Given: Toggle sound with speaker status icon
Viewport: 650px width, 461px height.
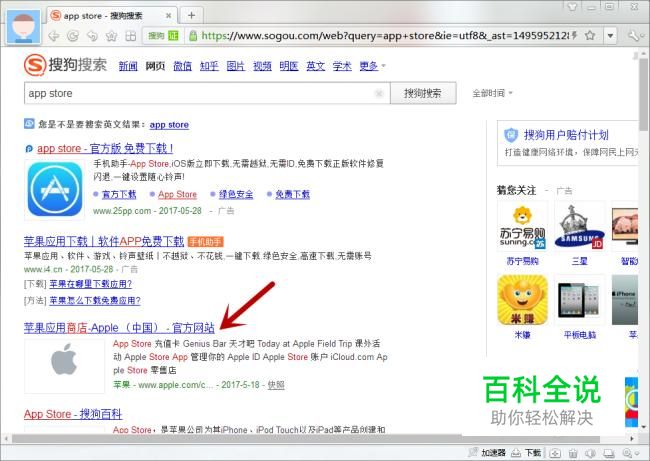Looking at the screenshot, I should pyautogui.click(x=590, y=453).
